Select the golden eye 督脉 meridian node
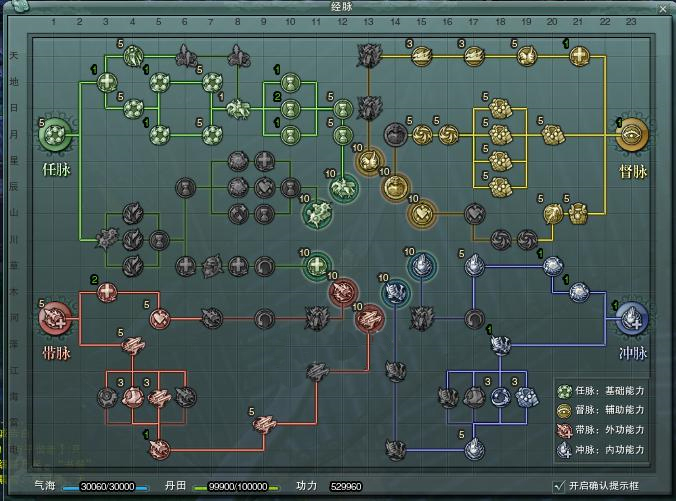Viewport: 676px width, 501px height. (x=632, y=134)
